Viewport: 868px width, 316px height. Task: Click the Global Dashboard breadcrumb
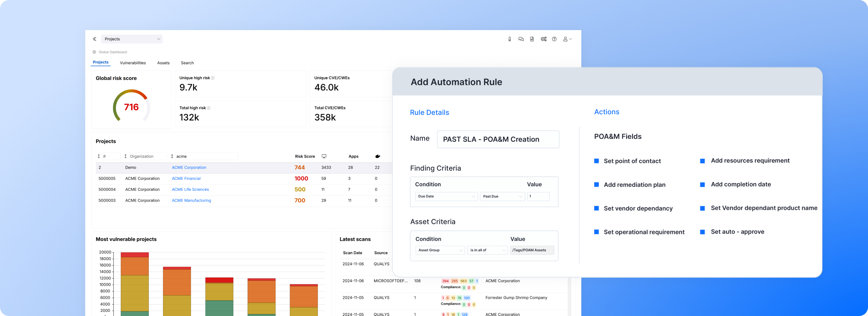coord(113,52)
